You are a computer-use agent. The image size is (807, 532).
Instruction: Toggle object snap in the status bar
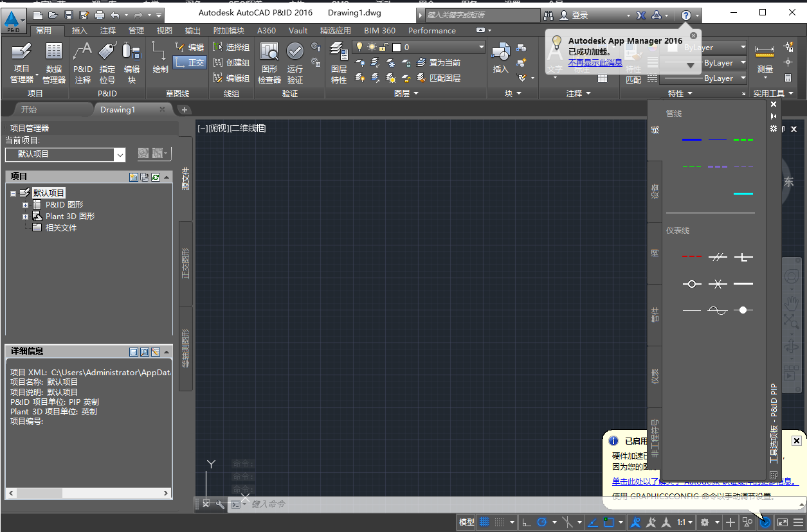click(608, 522)
